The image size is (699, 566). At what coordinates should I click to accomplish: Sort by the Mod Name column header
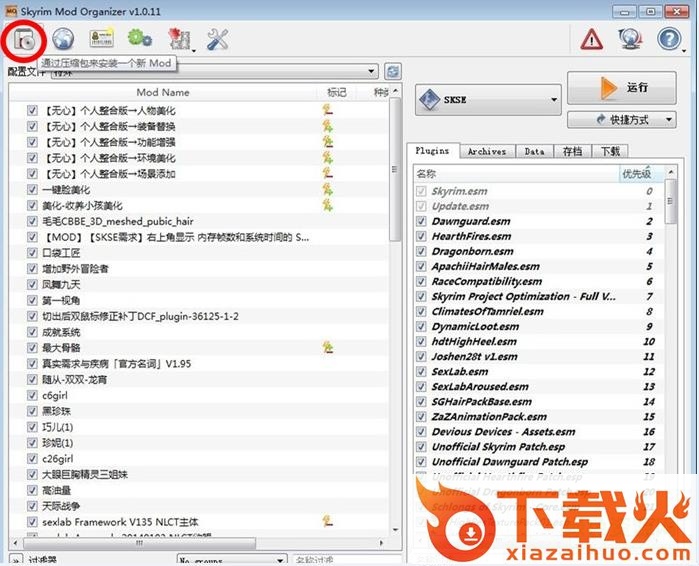point(162,93)
